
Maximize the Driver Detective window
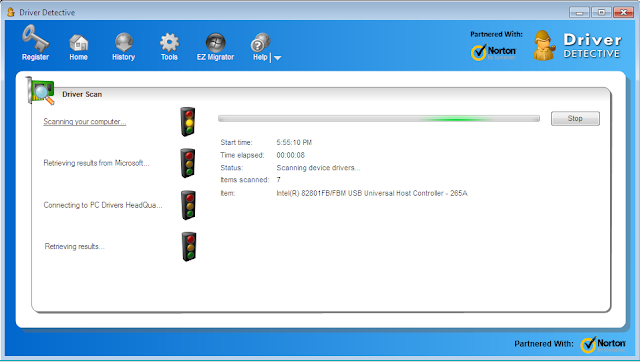coord(601,12)
